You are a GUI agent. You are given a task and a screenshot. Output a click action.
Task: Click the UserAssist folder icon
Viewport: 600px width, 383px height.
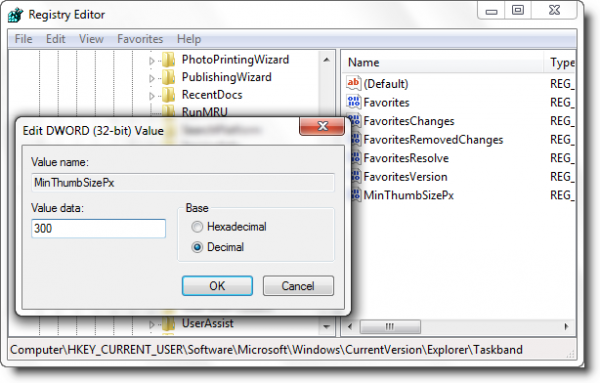click(x=169, y=324)
